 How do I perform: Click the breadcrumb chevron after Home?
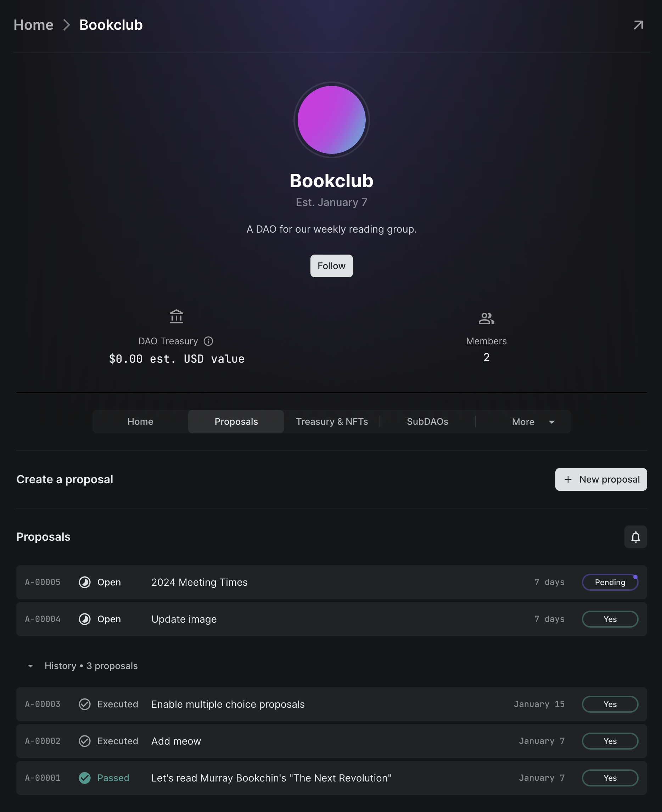click(x=67, y=25)
